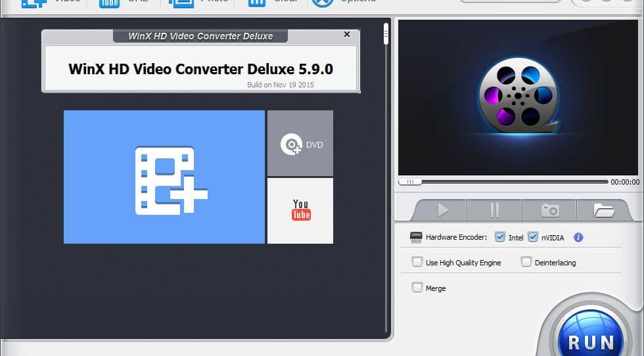This screenshot has width=644, height=356.
Task: Turn on Deinterlacing
Action: (526, 262)
